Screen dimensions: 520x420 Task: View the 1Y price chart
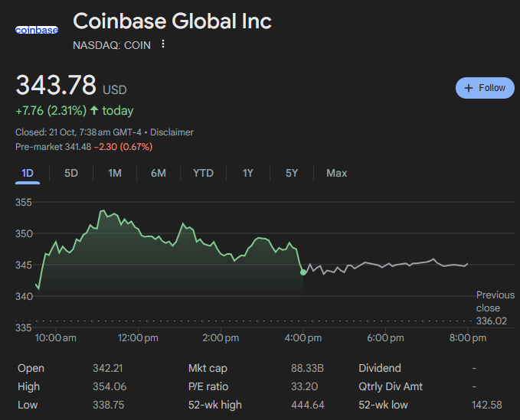248,173
